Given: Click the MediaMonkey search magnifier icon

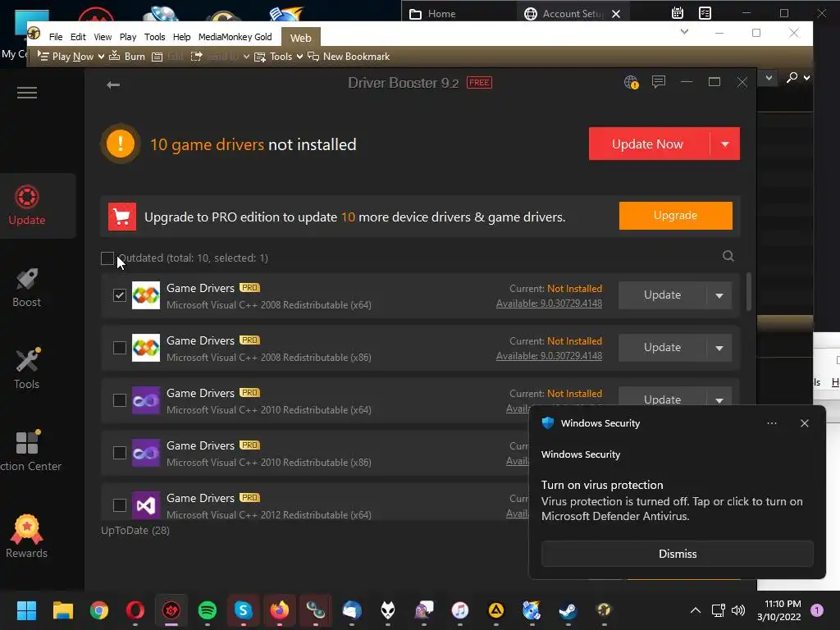Looking at the screenshot, I should coord(792,78).
